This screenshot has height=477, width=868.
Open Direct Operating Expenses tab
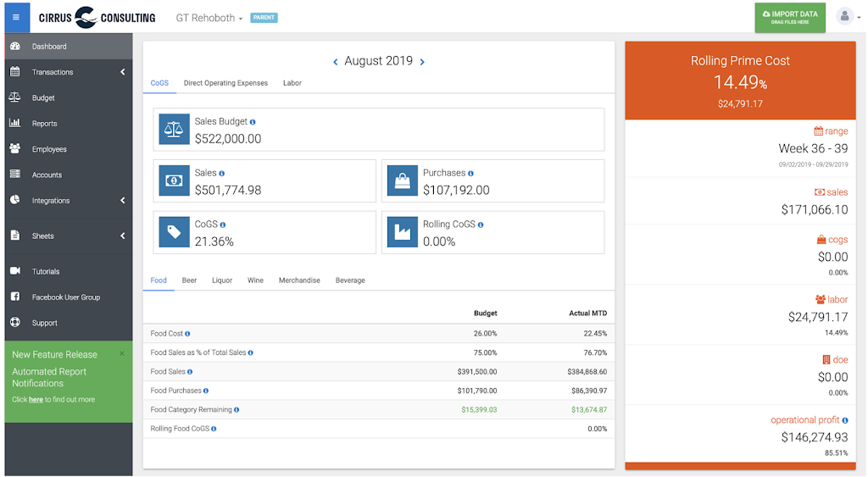(225, 83)
